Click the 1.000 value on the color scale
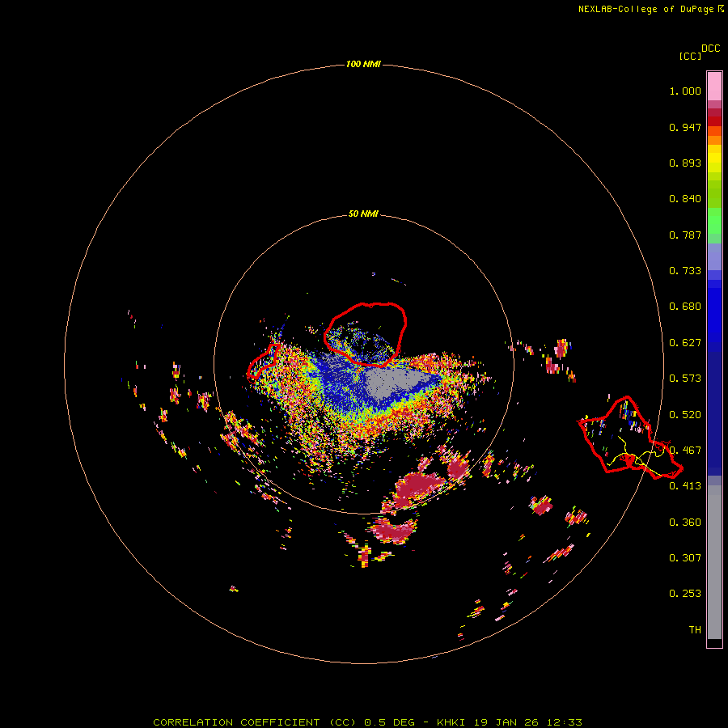Screen dimensions: 728x728 [685, 91]
